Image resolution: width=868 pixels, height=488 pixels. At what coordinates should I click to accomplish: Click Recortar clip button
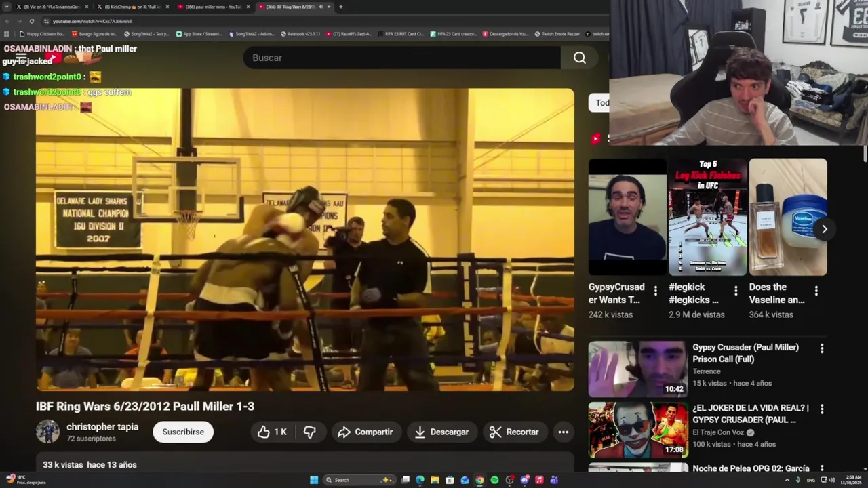coord(514,432)
